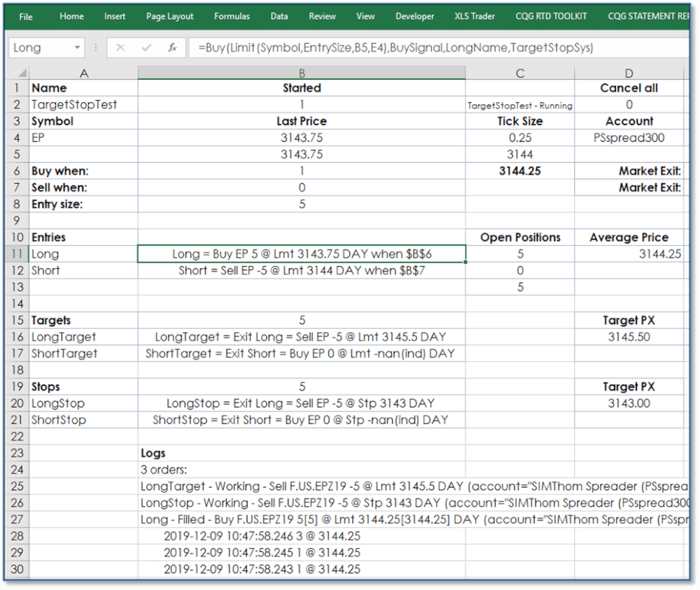Click the formula bar Enter checkmark icon
This screenshot has height=590, width=700.
(x=146, y=48)
